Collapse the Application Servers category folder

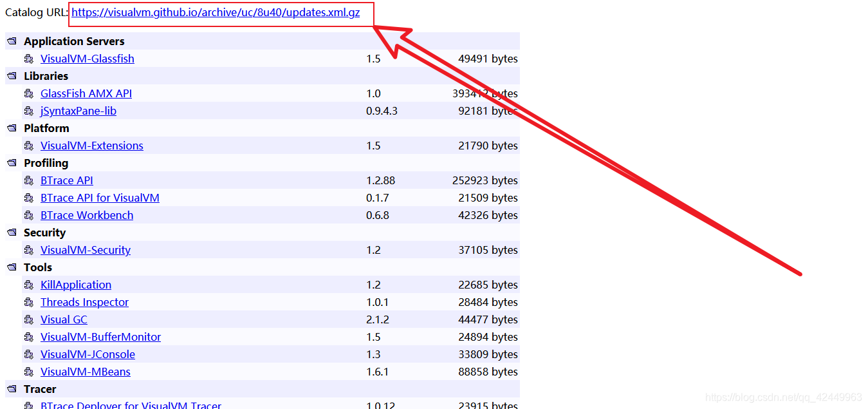click(x=12, y=41)
